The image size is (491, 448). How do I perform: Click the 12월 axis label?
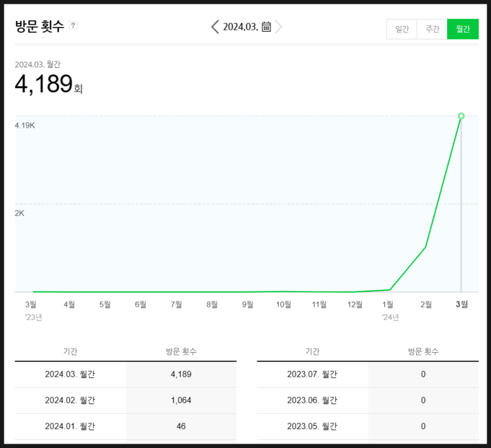pyautogui.click(x=355, y=304)
